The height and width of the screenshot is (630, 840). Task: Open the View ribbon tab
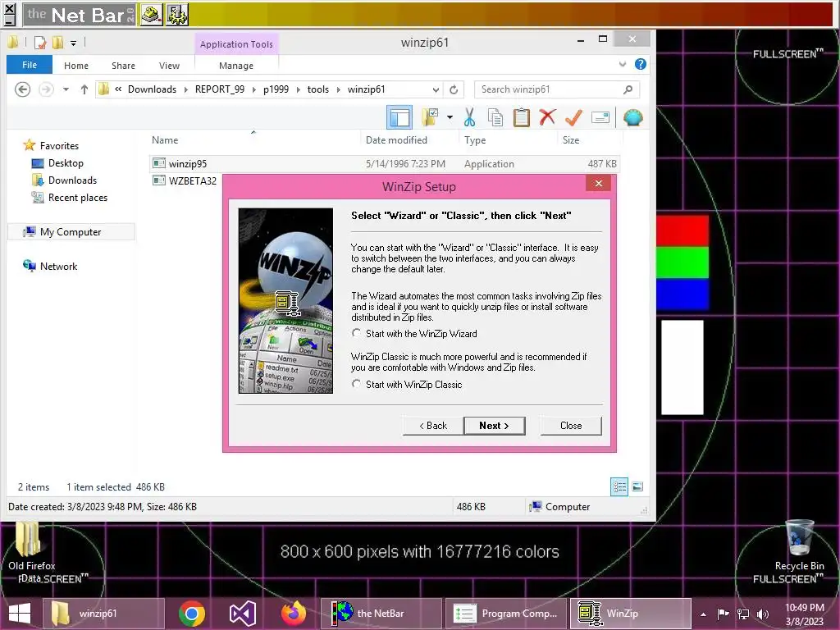169,66
